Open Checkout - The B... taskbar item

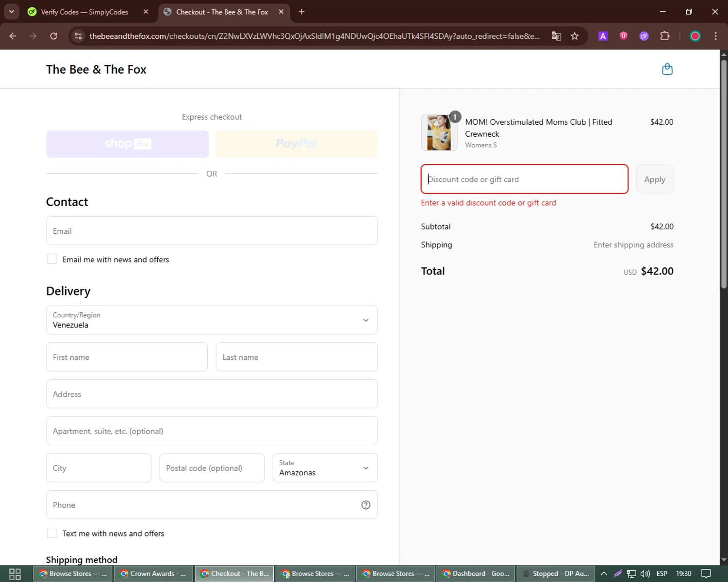click(x=234, y=574)
